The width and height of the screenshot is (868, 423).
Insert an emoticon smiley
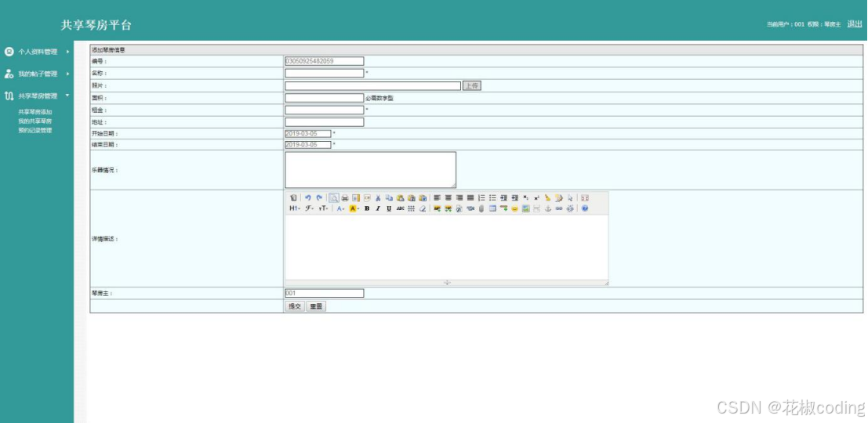514,208
